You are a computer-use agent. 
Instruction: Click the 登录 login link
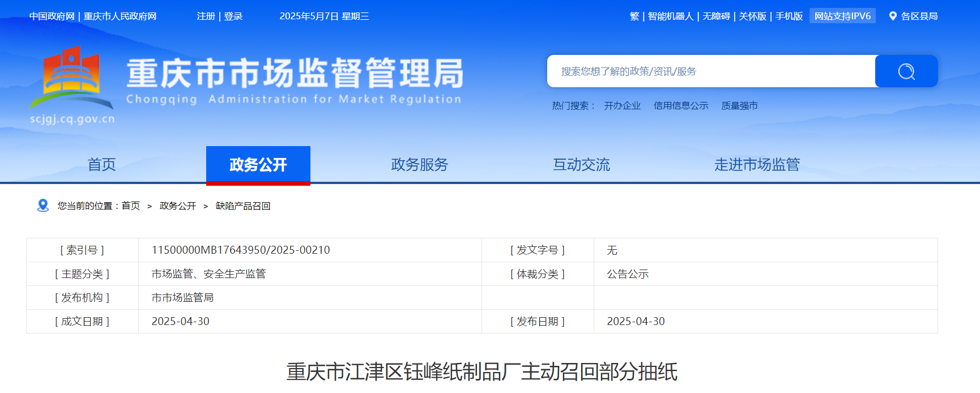coord(233,16)
